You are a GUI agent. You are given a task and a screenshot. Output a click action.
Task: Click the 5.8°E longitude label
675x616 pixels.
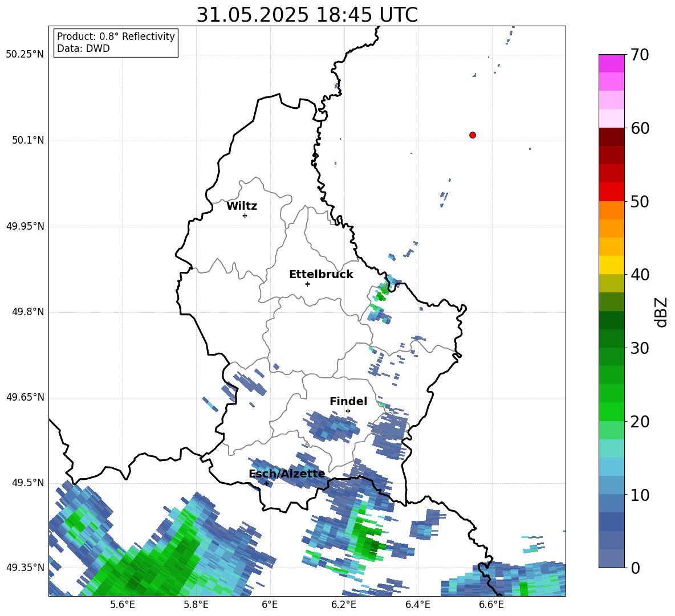(x=196, y=605)
